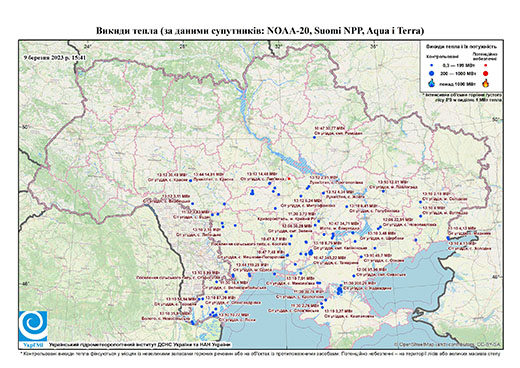Click the orange flame legend icon
Screen dimensions: 520x368
pos(486,83)
